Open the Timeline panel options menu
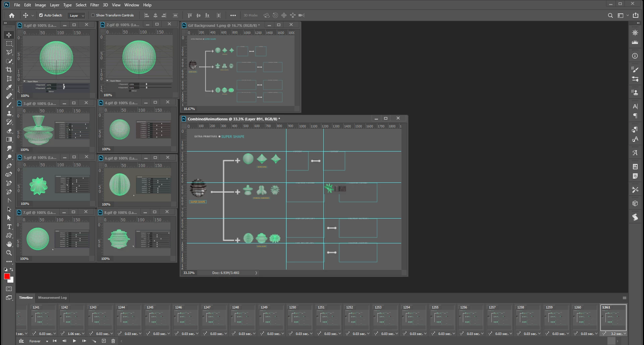Screen dimensions: 644x345 click(x=624, y=298)
